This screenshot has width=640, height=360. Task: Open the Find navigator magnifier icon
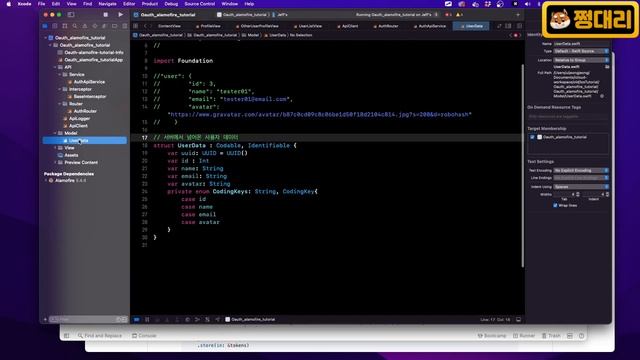coord(75,26)
